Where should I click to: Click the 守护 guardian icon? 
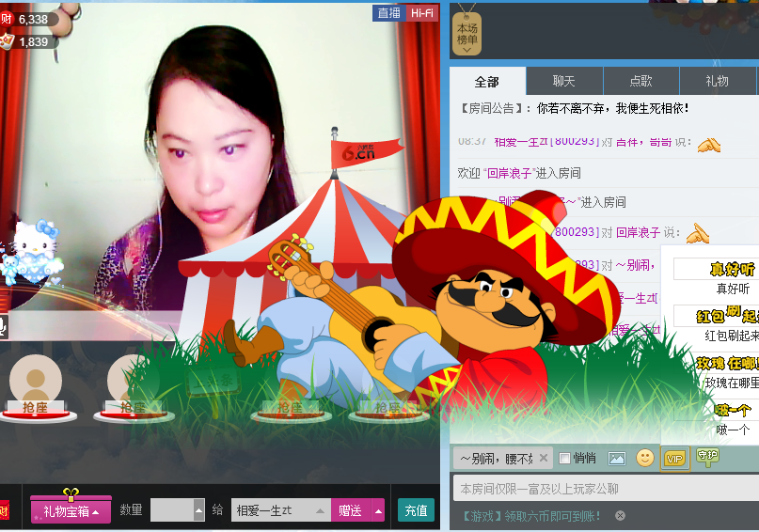707,457
